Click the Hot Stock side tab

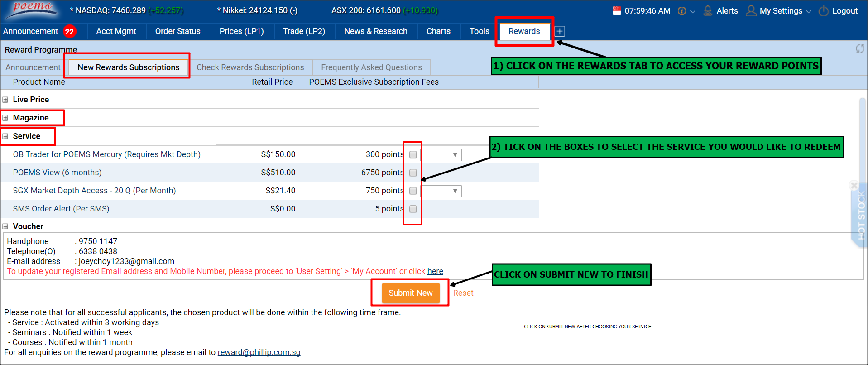[860, 215]
